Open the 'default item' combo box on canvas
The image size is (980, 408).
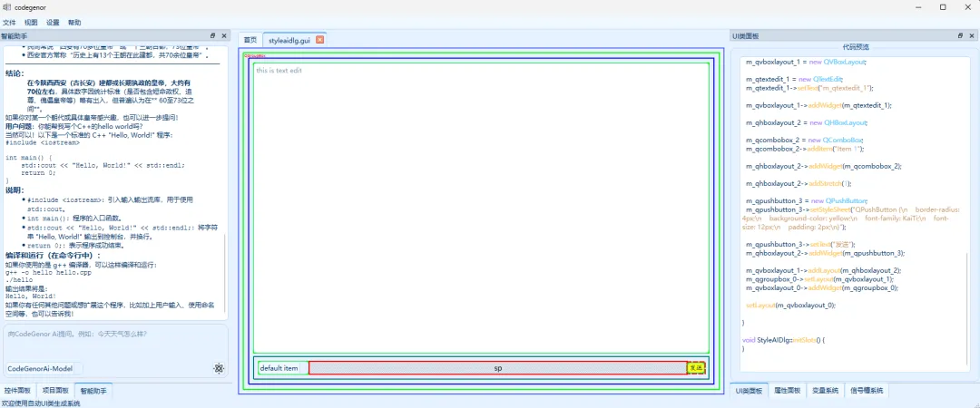point(282,368)
